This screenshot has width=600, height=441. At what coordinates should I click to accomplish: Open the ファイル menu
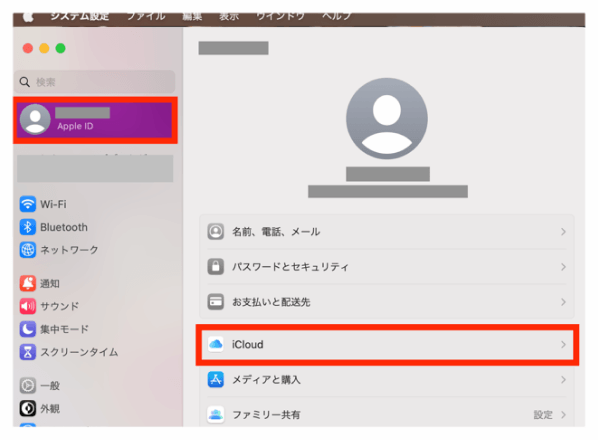point(146,16)
